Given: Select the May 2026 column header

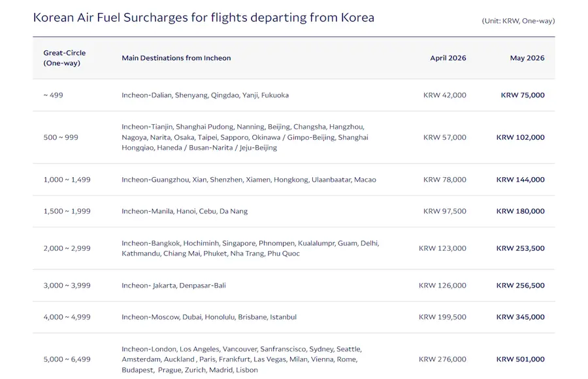Looking at the screenshot, I should click(527, 58).
